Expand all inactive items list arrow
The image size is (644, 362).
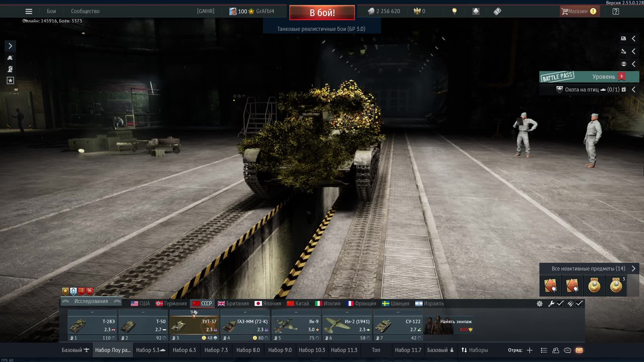[633, 268]
